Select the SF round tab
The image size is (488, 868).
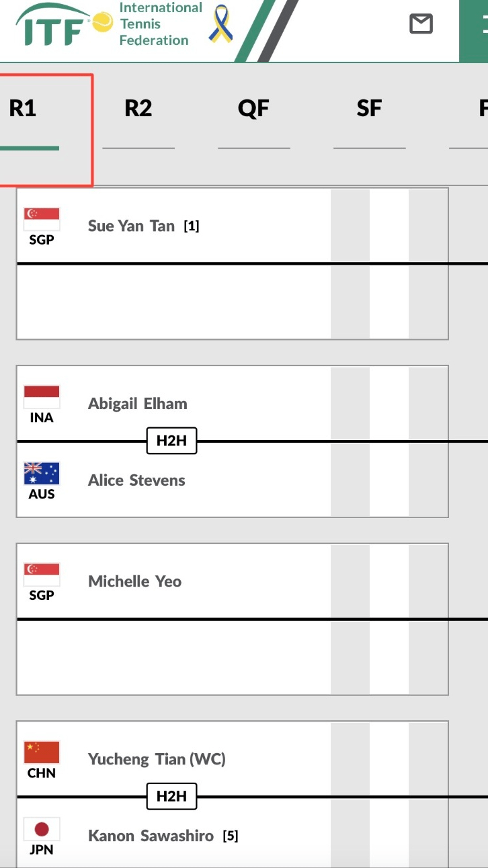click(369, 109)
